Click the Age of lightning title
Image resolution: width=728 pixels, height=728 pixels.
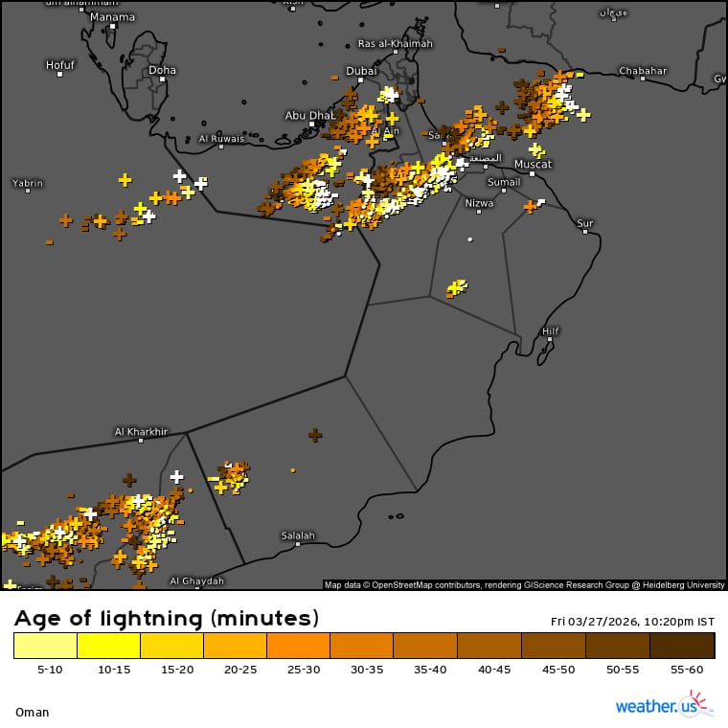(167, 619)
